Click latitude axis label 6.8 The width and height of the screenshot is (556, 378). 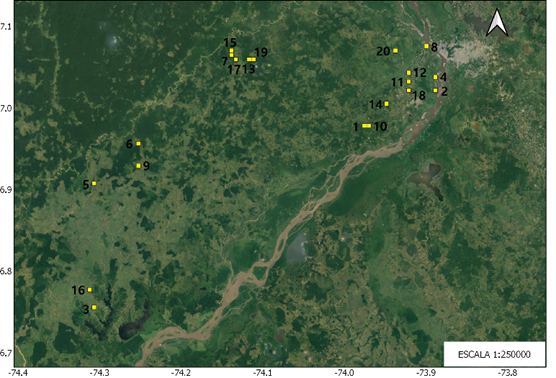(x=6, y=271)
